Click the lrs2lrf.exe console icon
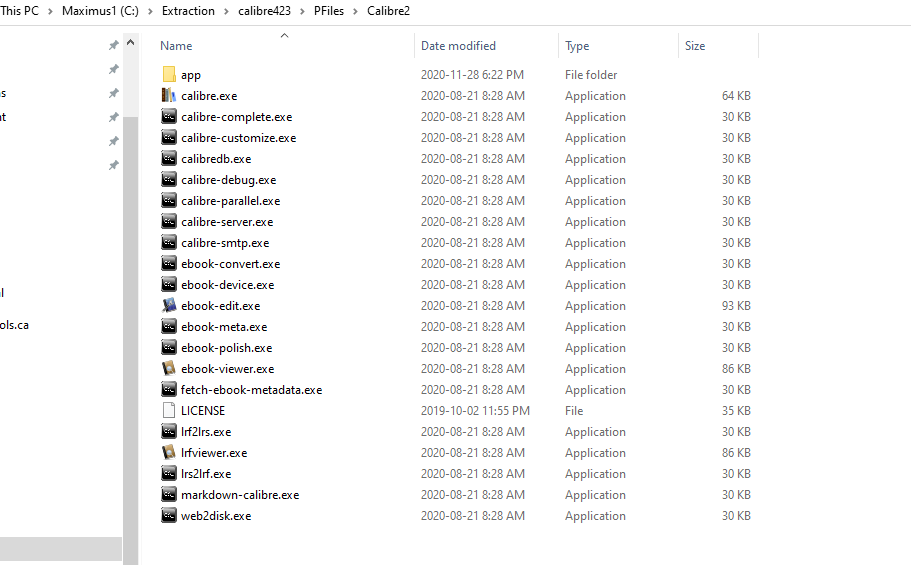 point(168,473)
